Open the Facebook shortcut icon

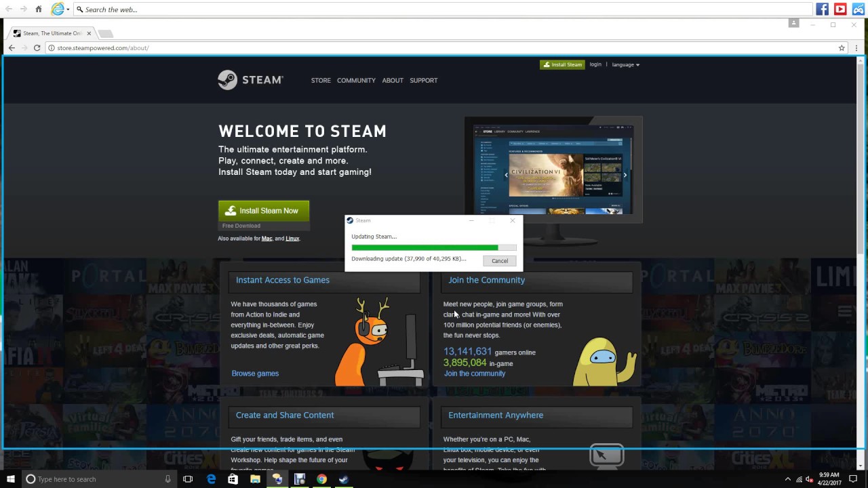[823, 9]
